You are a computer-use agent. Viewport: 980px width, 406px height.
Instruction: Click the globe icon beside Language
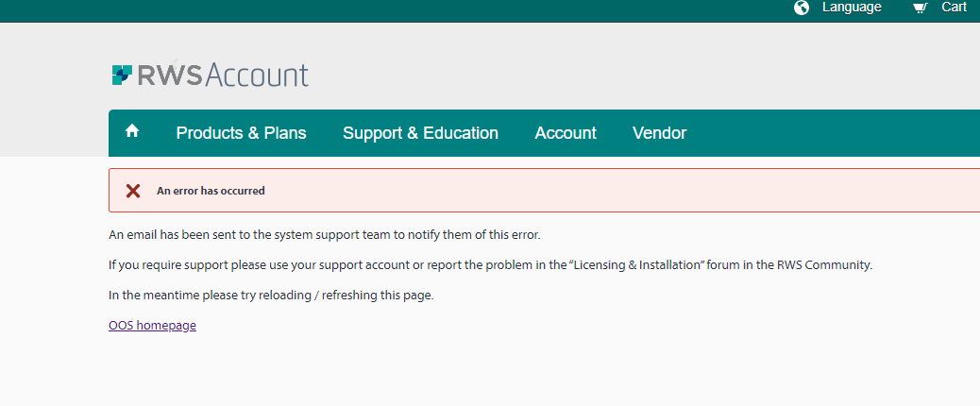tap(802, 8)
